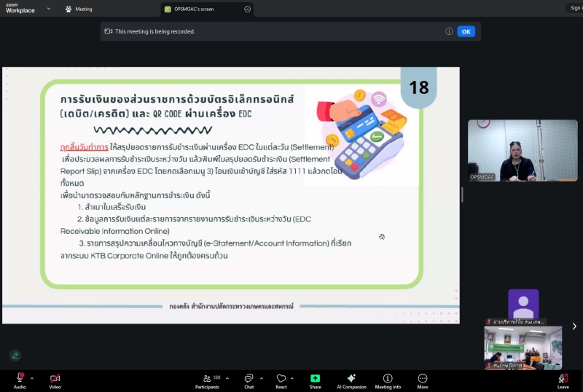Viewport: 583px width, 392px height.
Task: Open the Zoom Workplace dropdown chevron
Action: pyautogui.click(x=48, y=9)
